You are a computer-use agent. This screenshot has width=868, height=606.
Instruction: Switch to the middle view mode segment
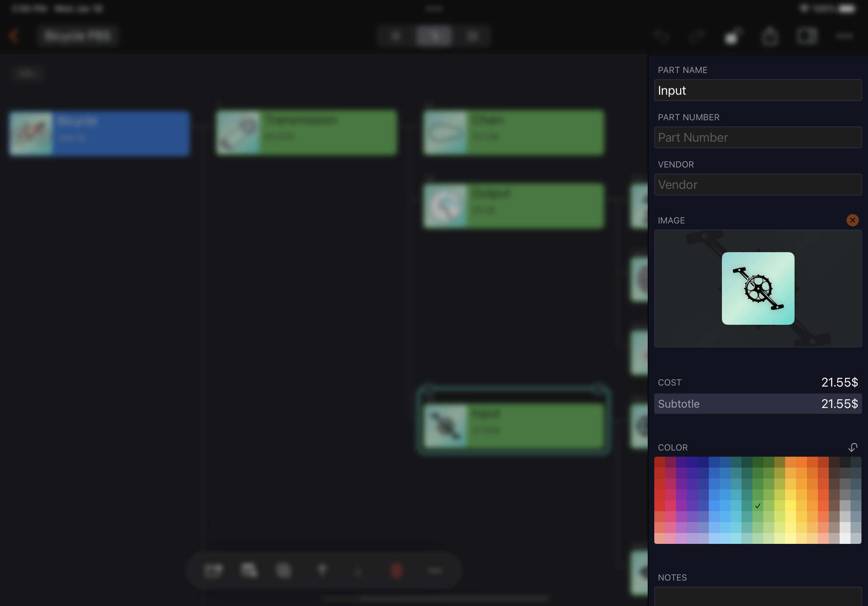coord(434,36)
